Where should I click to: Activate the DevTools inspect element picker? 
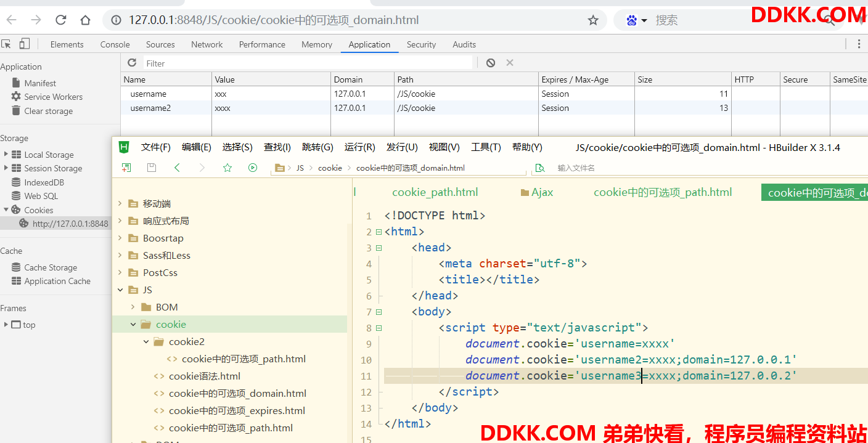(6, 44)
